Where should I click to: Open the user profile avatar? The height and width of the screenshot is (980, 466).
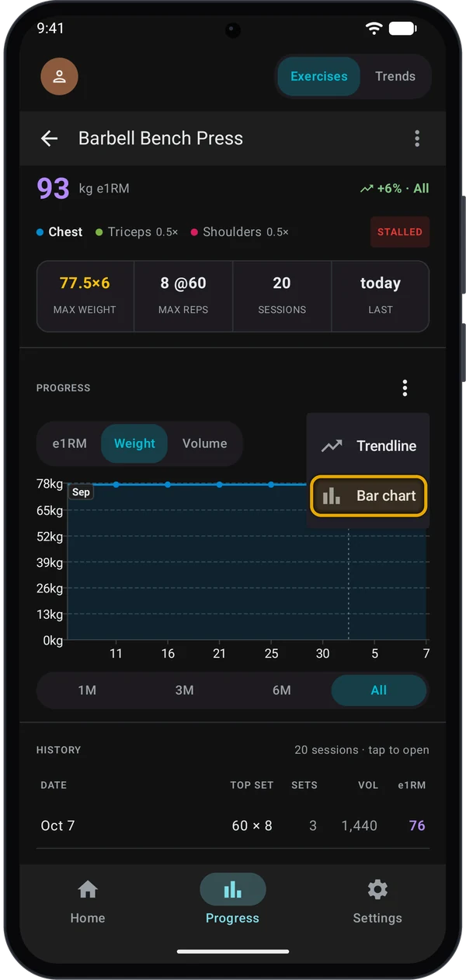point(59,76)
